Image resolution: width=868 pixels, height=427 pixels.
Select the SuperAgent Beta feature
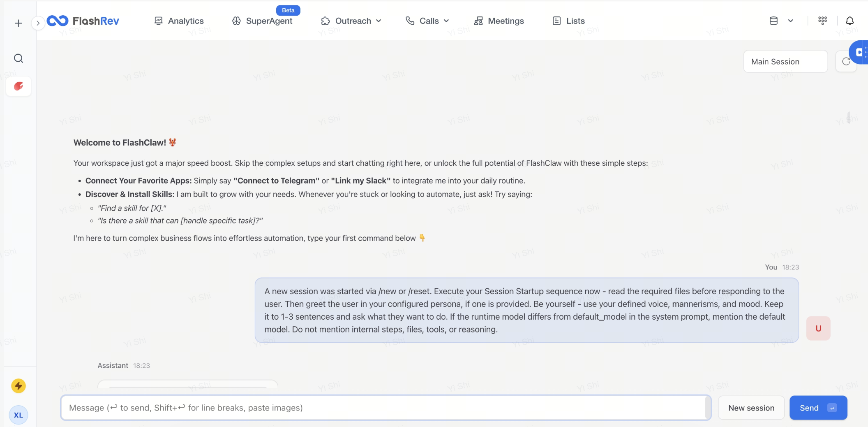[262, 21]
